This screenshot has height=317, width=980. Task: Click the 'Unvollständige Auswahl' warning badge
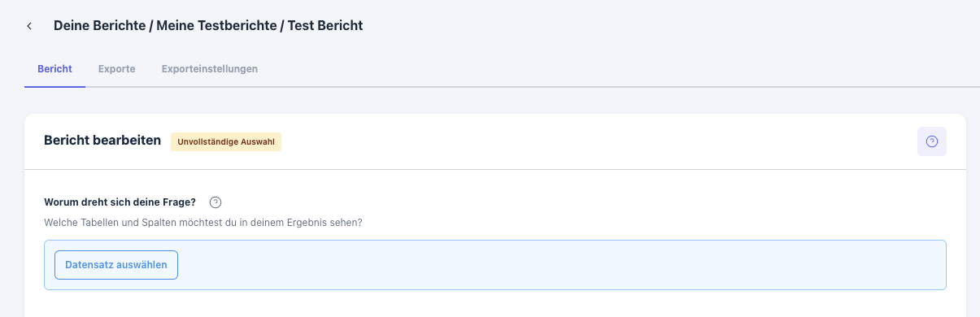[226, 141]
